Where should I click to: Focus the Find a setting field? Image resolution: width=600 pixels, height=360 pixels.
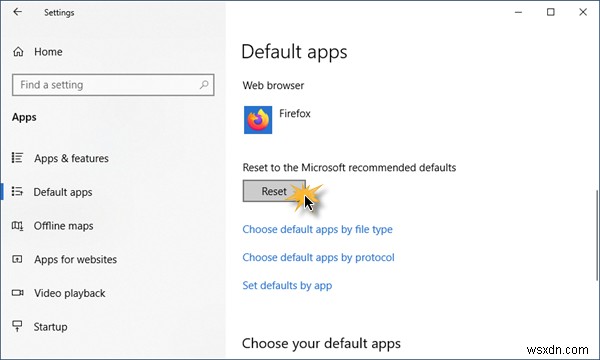113,85
